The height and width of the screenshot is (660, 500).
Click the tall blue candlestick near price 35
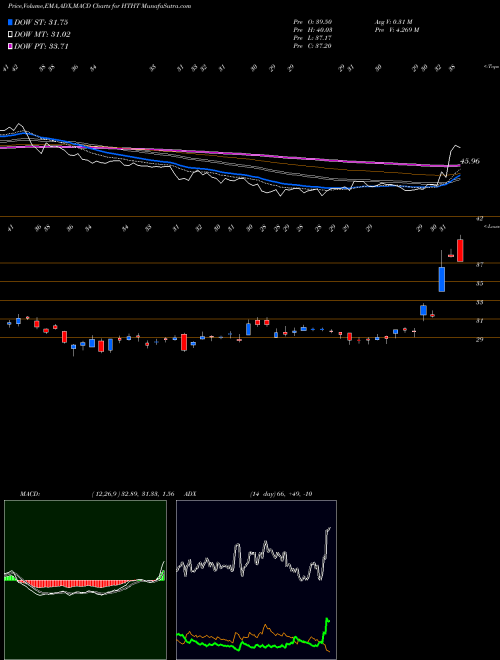pyautogui.click(x=441, y=279)
